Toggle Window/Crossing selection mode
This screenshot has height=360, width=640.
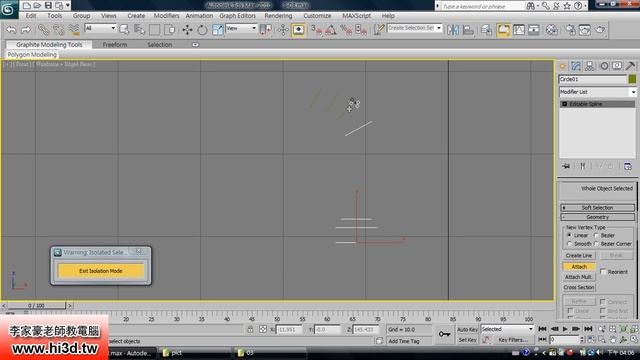(170, 30)
